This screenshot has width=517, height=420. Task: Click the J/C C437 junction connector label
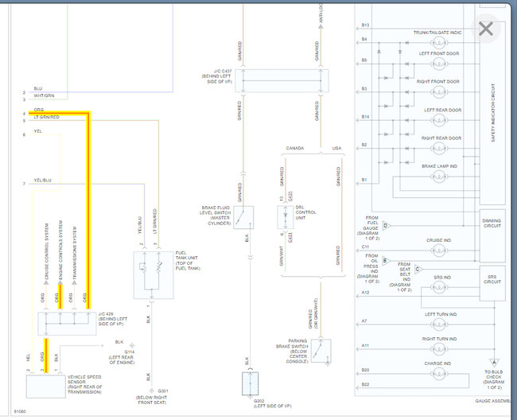[x=217, y=76]
